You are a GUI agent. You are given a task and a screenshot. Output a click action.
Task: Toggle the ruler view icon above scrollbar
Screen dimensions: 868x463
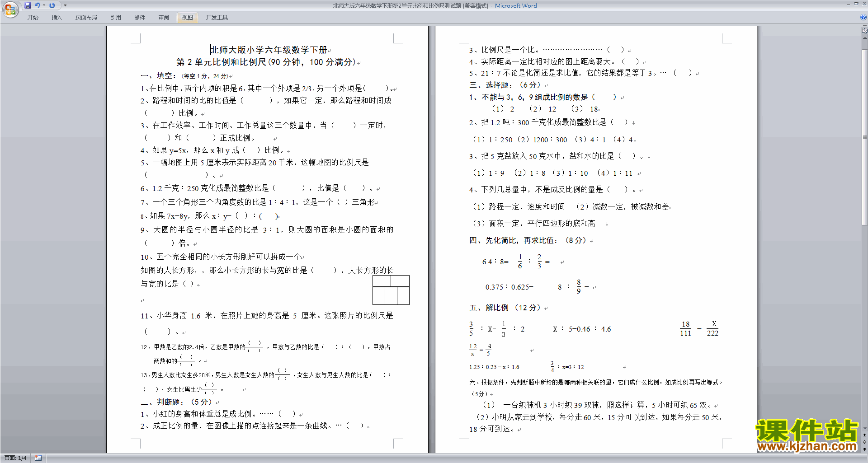pyautogui.click(x=864, y=31)
